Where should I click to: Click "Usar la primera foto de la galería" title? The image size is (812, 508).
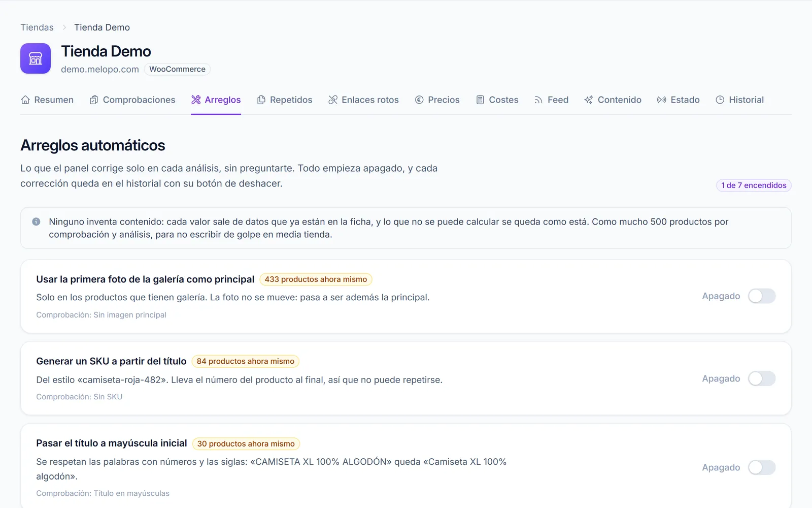(x=145, y=279)
